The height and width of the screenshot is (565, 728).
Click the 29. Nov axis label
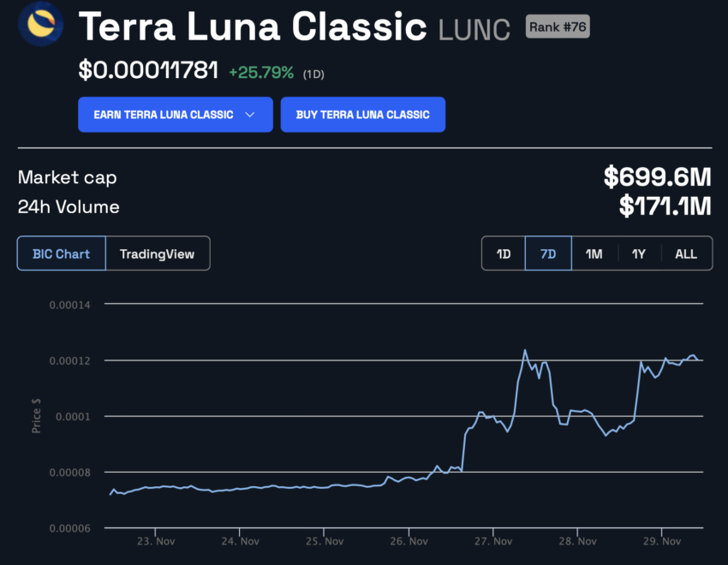click(x=661, y=541)
